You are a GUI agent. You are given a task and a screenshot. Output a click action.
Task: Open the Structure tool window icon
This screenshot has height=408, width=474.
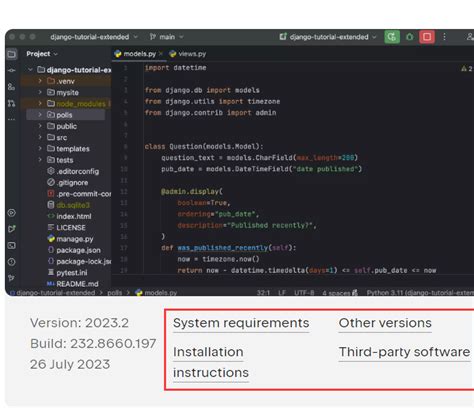(x=12, y=87)
